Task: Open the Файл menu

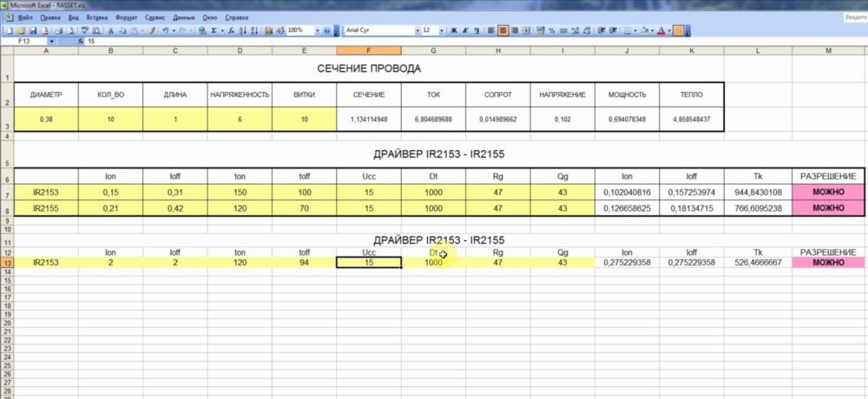Action: [25, 17]
